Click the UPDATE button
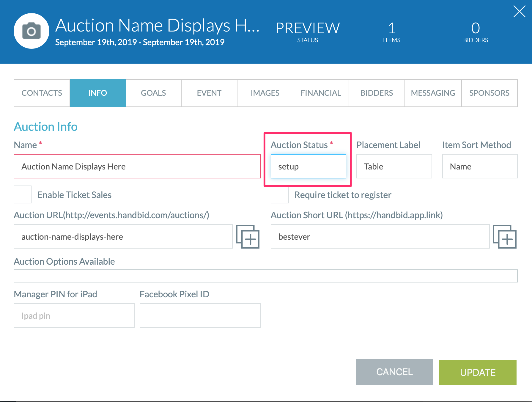The image size is (532, 402). click(x=477, y=372)
